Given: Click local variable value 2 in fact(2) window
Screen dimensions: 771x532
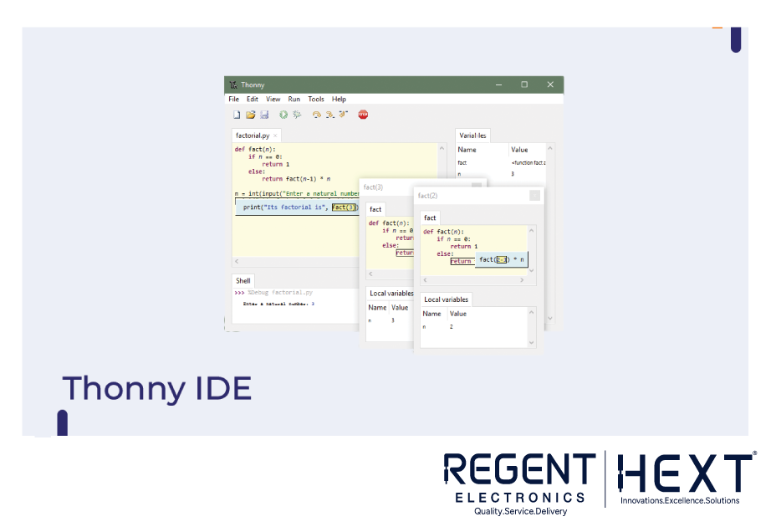Looking at the screenshot, I should point(452,327).
